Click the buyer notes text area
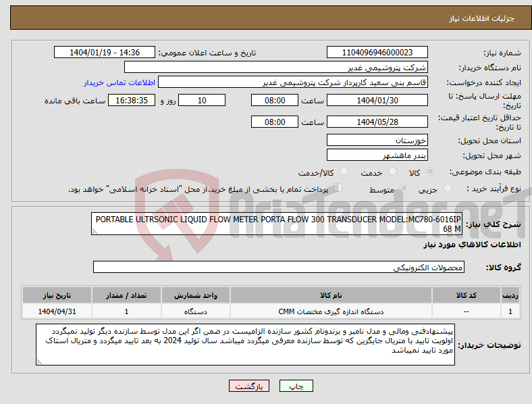The width and height of the screenshot is (532, 404). 245,345
